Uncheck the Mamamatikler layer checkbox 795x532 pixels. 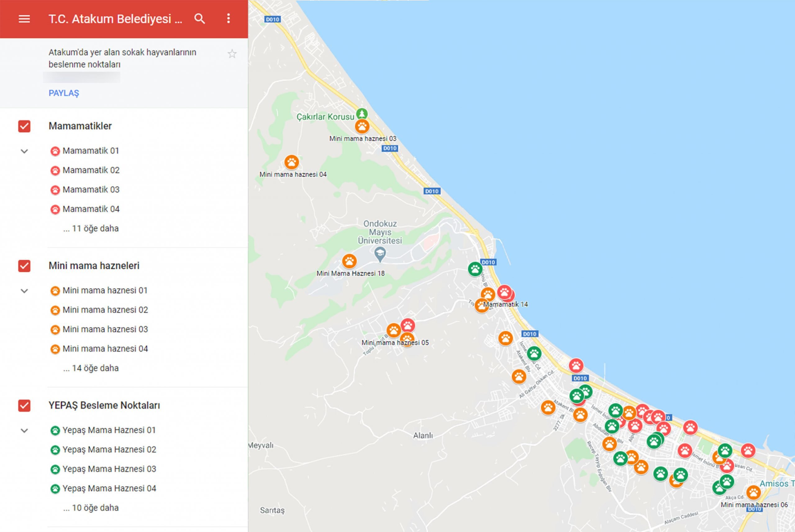[x=24, y=126]
